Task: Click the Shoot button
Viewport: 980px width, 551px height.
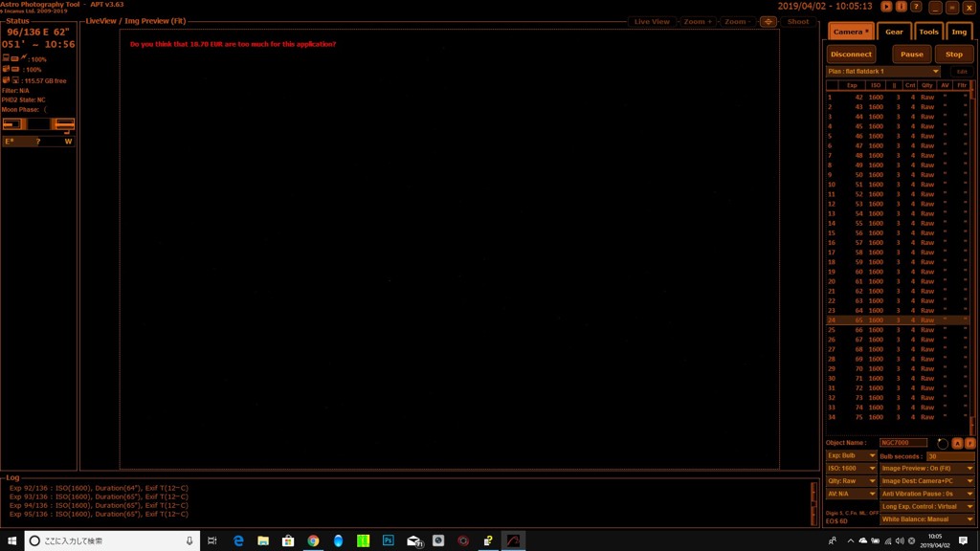Action: 797,22
